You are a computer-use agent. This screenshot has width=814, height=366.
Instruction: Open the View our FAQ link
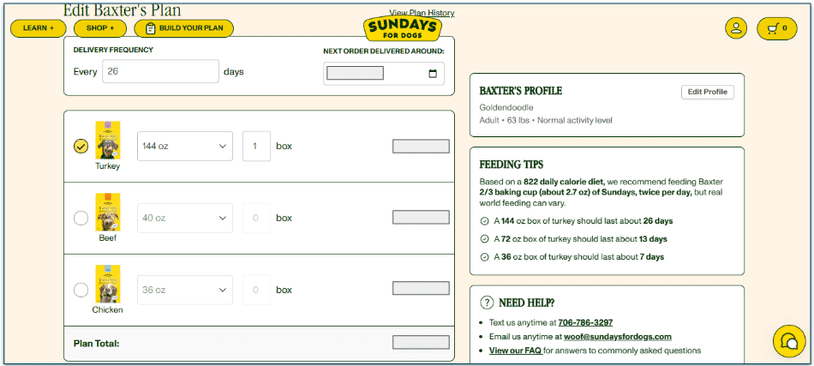click(515, 350)
